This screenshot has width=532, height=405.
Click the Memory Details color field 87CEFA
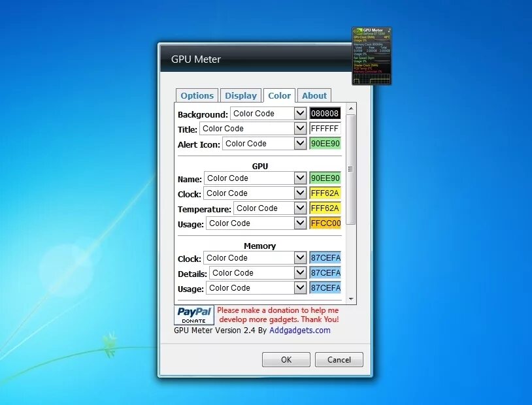325,272
